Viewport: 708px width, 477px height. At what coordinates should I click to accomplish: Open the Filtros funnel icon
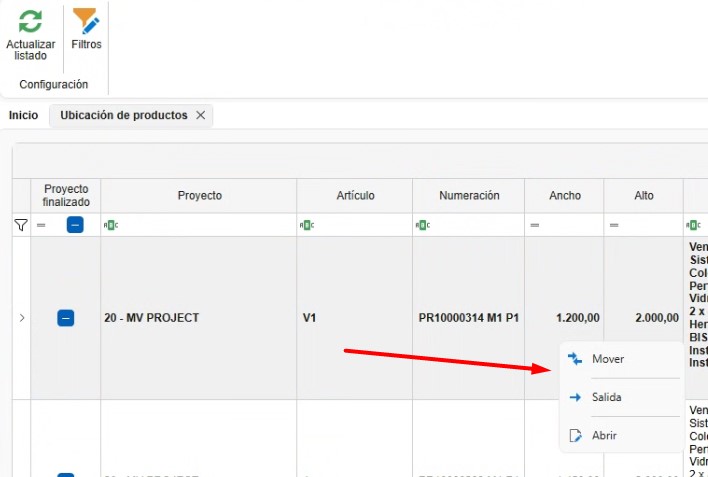(86, 21)
